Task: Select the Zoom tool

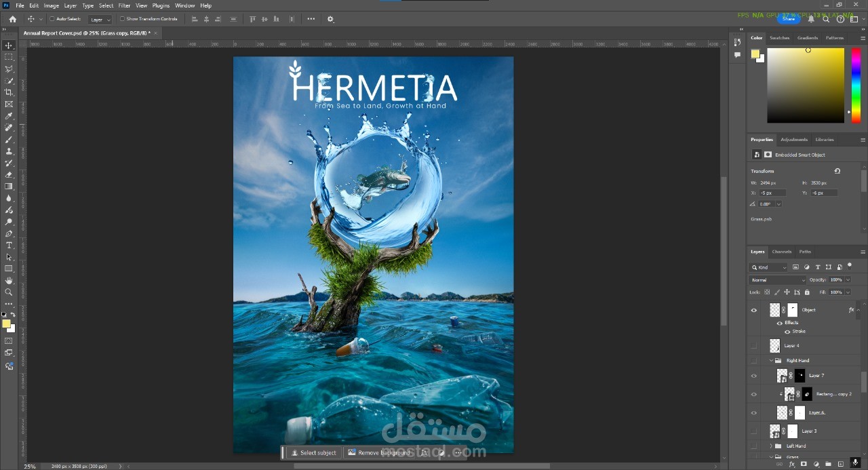Action: point(9,292)
